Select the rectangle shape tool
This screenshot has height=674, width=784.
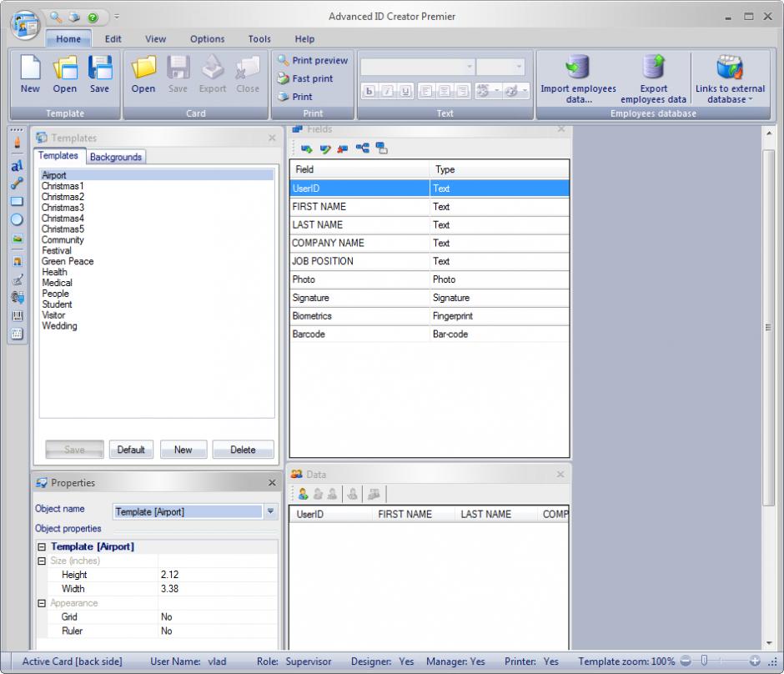pyautogui.click(x=17, y=202)
